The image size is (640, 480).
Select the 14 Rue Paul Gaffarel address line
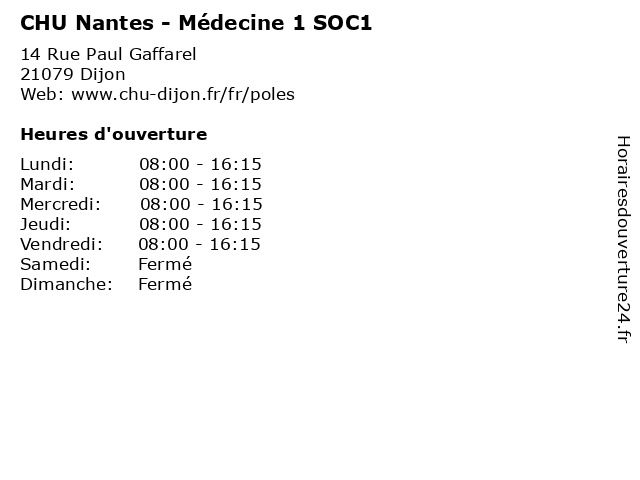pyautogui.click(x=109, y=54)
